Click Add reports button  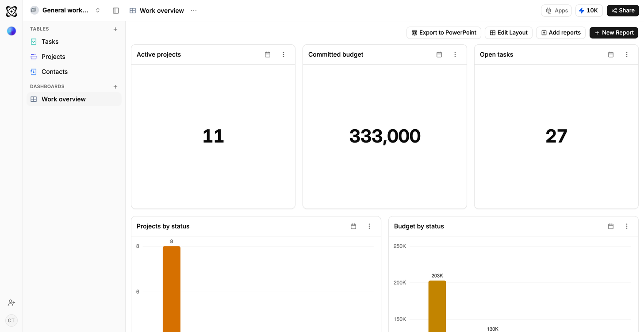click(561, 33)
